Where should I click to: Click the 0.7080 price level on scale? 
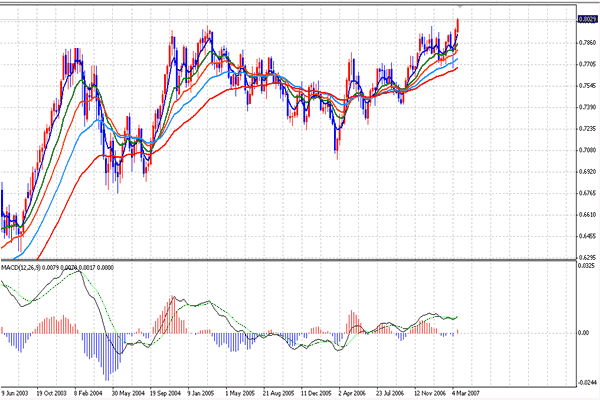pyautogui.click(x=587, y=150)
